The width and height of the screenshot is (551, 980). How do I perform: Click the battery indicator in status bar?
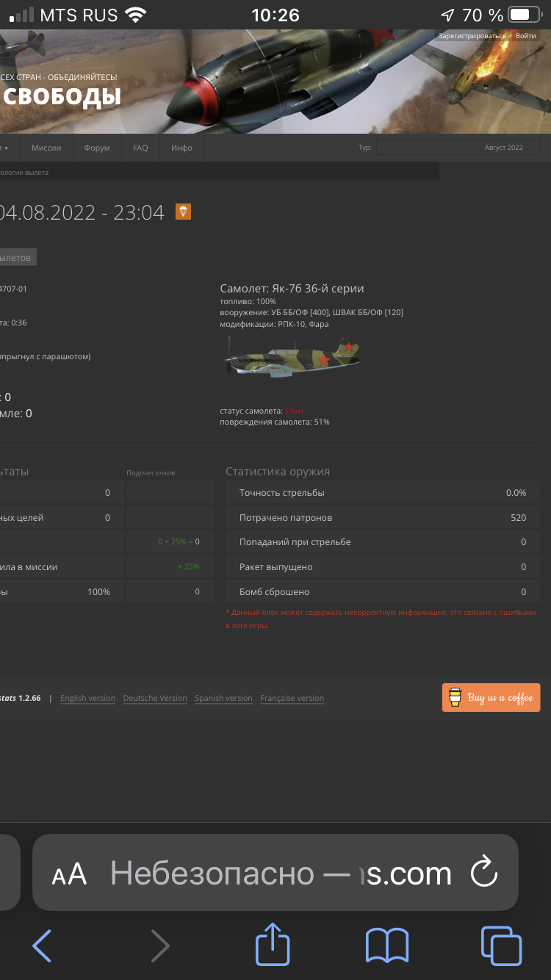point(525,15)
